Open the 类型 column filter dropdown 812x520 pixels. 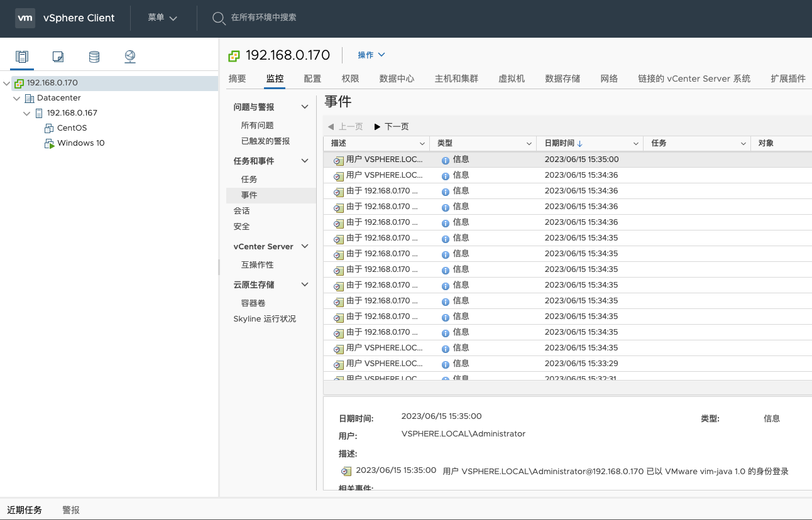(x=529, y=144)
